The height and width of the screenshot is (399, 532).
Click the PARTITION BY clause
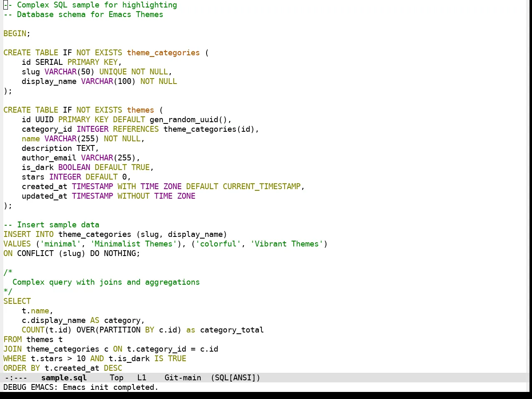pyautogui.click(x=127, y=330)
